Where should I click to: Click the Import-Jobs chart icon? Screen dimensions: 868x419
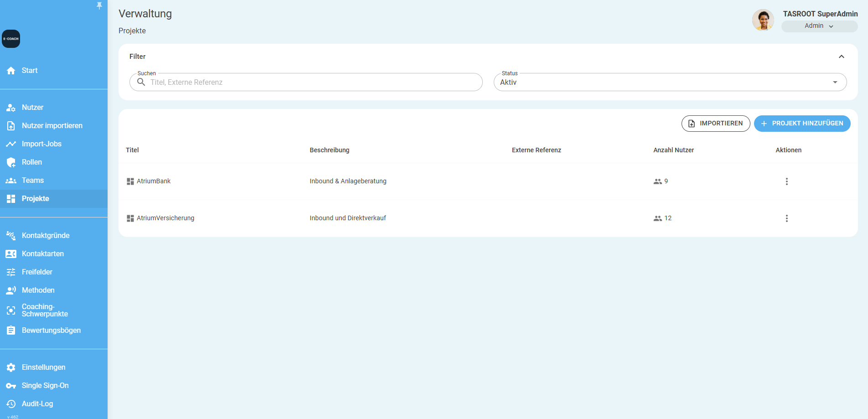pyautogui.click(x=11, y=144)
